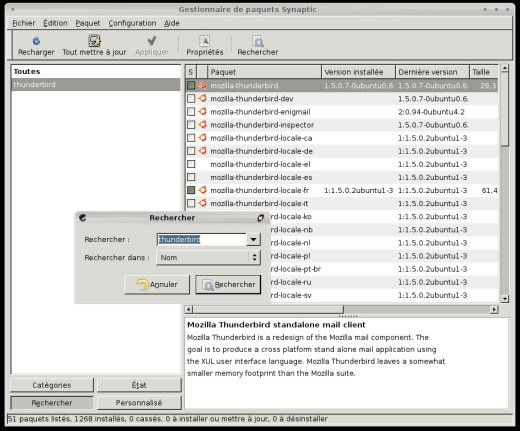The height and width of the screenshot is (431, 520).
Task: Click Ubuntu logo icon beside mozilla-thunderbird
Action: 202,85
